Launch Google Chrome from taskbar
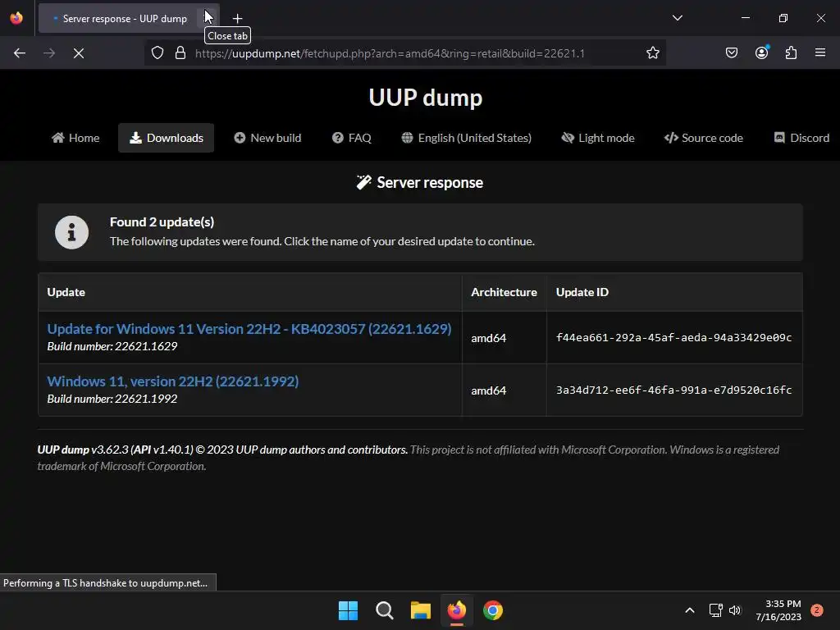 click(x=493, y=610)
